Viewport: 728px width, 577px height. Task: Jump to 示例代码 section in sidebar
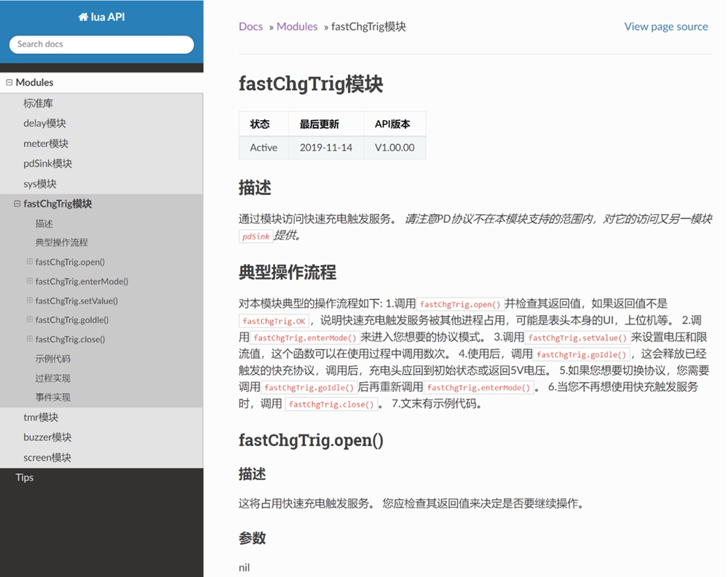(52, 359)
